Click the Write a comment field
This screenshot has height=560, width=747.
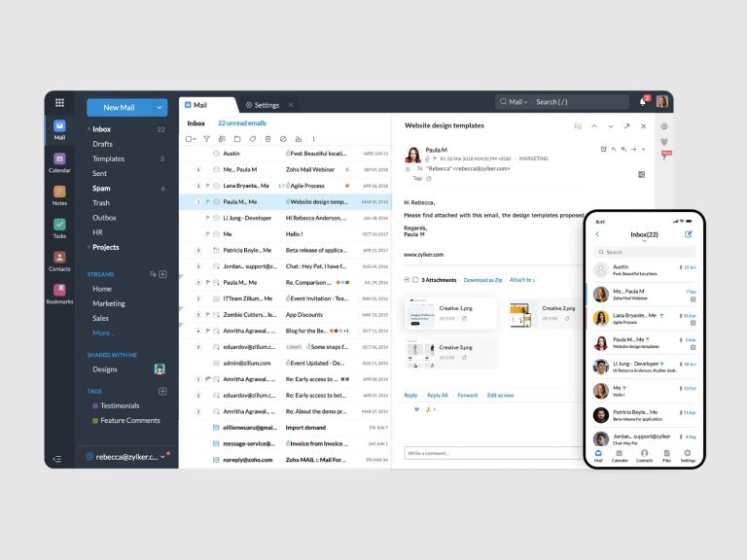494,453
